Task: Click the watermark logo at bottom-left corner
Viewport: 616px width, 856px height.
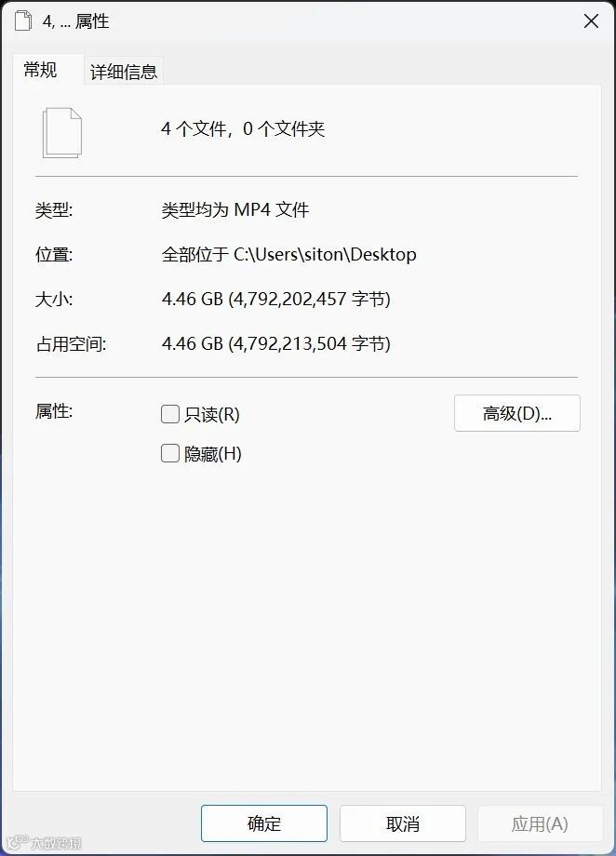Action: point(45,843)
